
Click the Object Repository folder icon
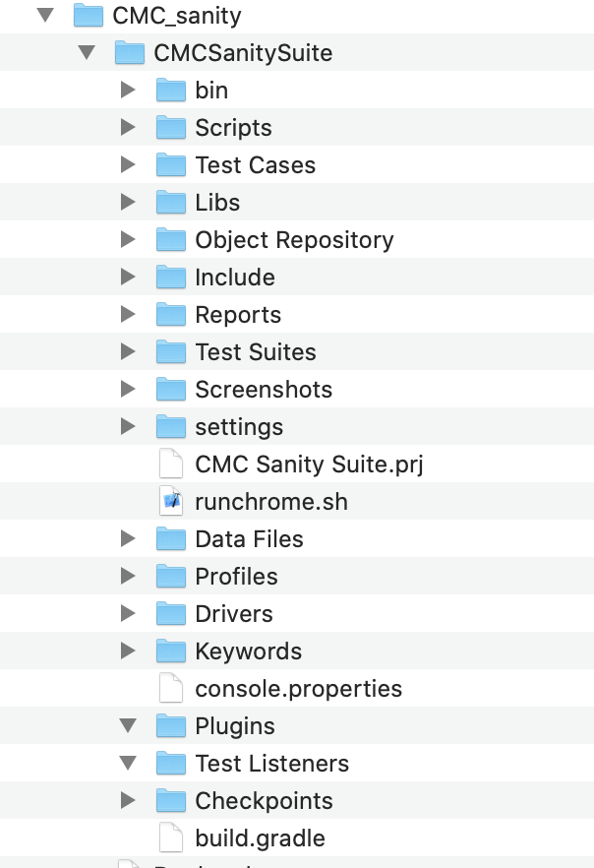click(x=171, y=240)
